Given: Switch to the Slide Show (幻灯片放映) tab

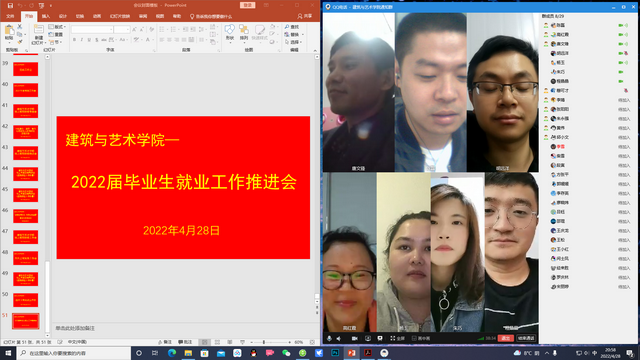Looking at the screenshot, I should click(120, 16).
